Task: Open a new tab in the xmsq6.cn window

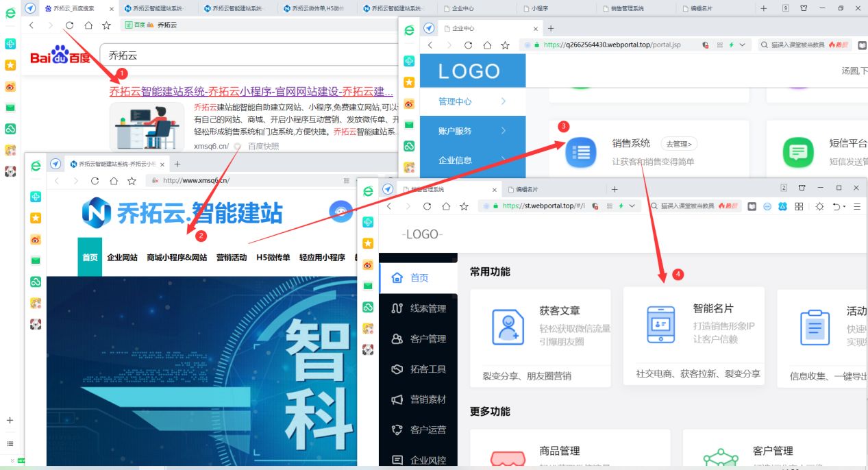Action: pos(177,164)
